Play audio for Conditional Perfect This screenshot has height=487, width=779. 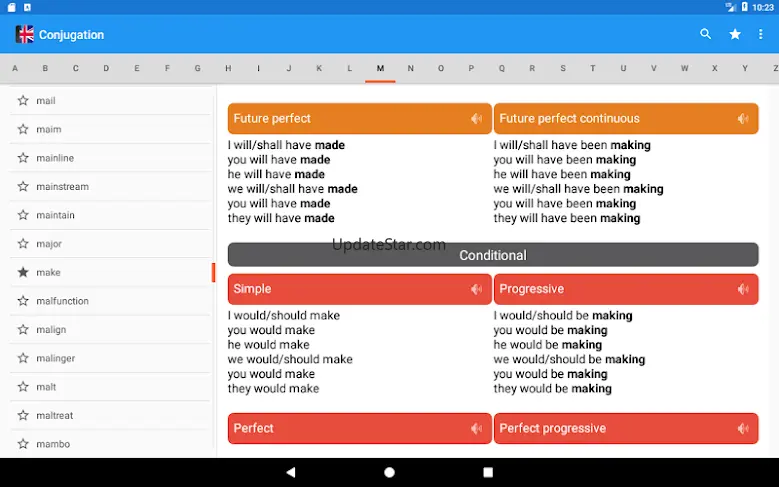(476, 428)
